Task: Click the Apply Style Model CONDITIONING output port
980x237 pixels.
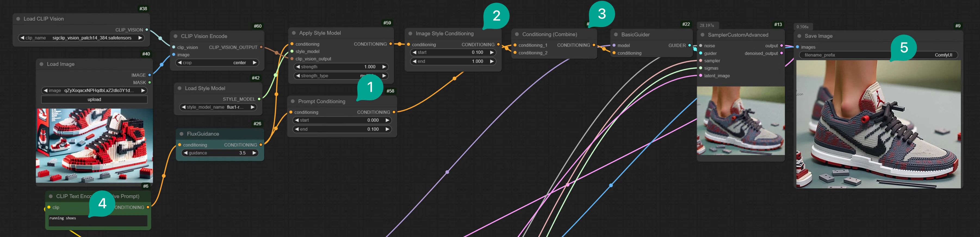Action: [x=391, y=44]
